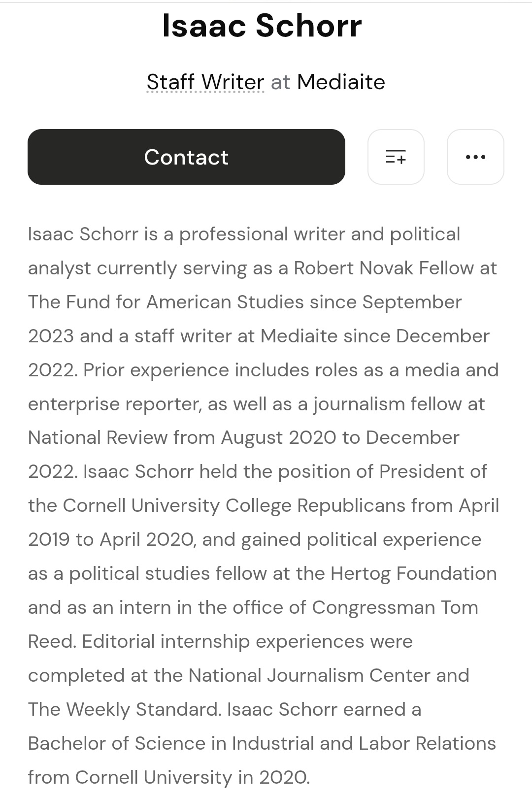Open the three-dots more options menu
Image resolution: width=532 pixels, height=798 pixels.
(x=475, y=157)
